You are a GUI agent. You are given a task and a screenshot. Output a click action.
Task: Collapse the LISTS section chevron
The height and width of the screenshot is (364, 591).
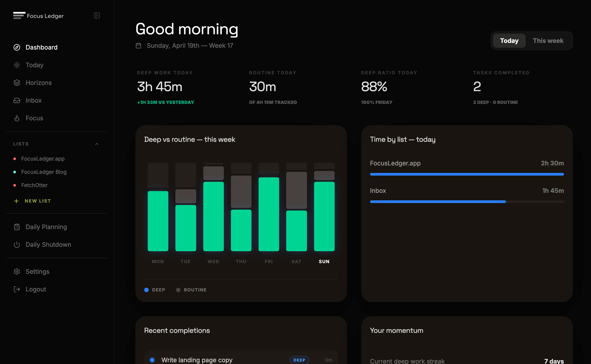pos(97,144)
